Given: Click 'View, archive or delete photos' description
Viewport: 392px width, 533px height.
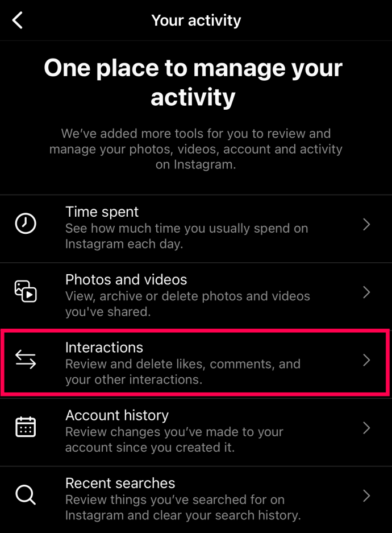Looking at the screenshot, I should point(187,304).
